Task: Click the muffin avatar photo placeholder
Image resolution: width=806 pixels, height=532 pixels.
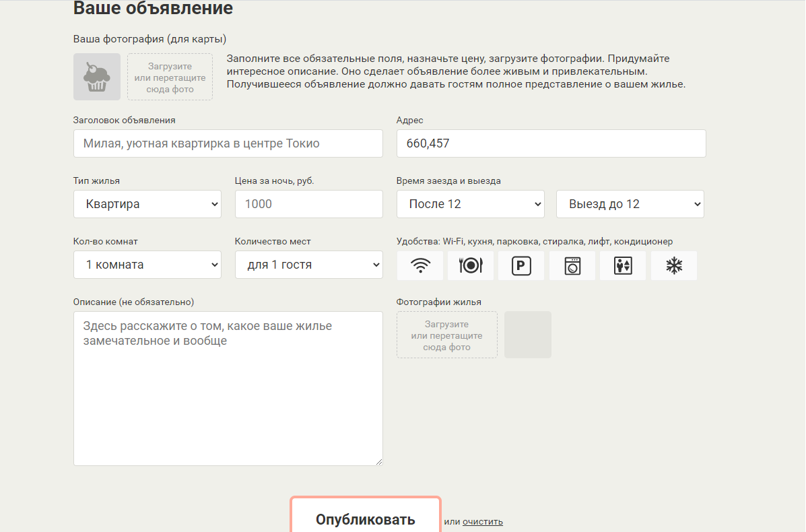Action: 97,77
